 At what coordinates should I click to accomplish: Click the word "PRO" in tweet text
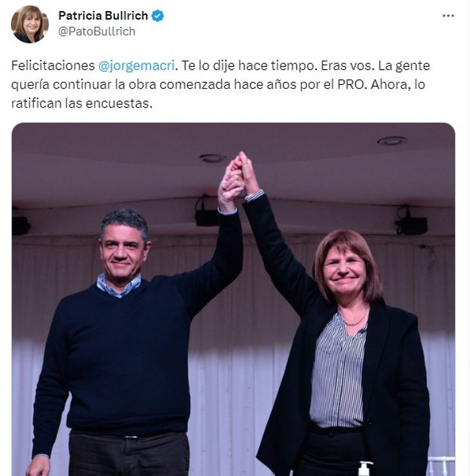tap(350, 84)
